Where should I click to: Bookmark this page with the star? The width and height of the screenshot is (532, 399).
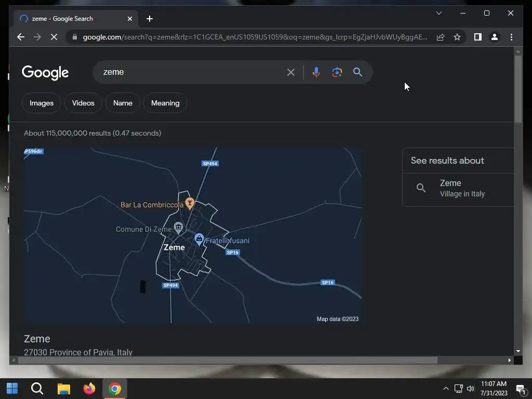pyautogui.click(x=457, y=37)
